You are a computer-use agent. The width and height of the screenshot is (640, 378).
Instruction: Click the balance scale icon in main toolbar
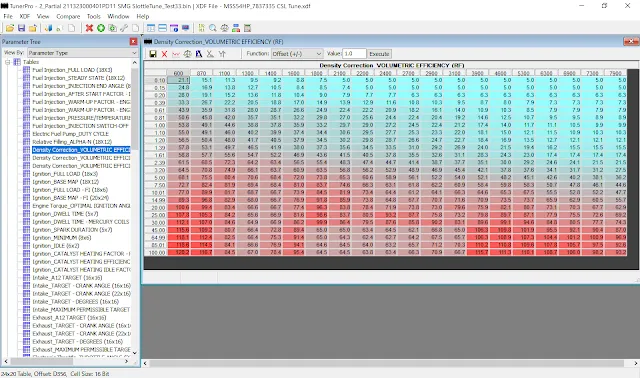(x=224, y=28)
